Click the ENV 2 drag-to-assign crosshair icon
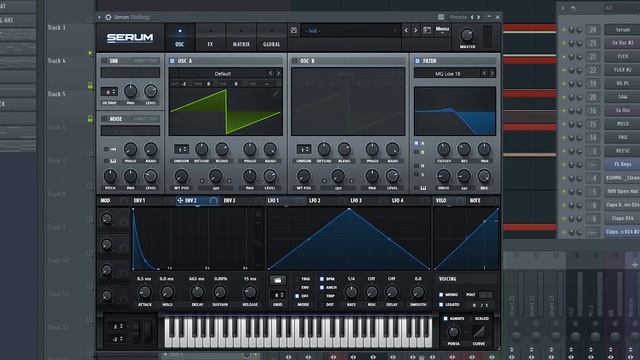This screenshot has width=640, height=360. click(x=180, y=200)
